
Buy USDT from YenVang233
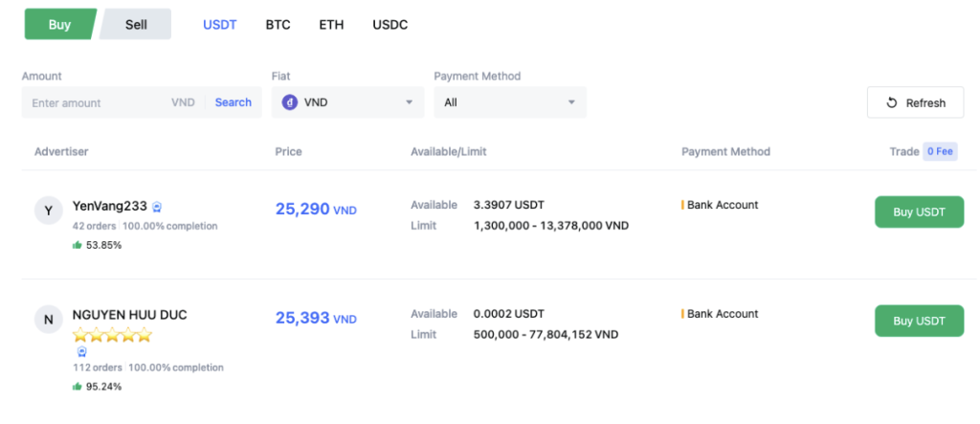point(919,212)
